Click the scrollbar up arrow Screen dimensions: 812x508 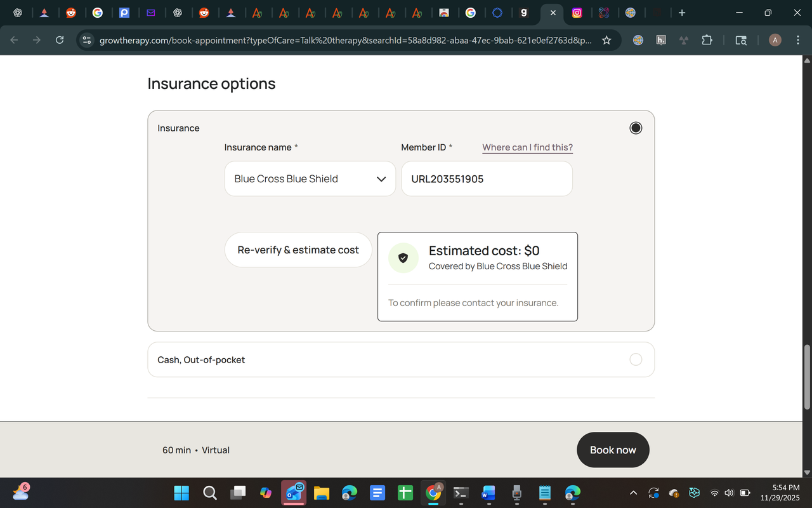[x=807, y=60]
